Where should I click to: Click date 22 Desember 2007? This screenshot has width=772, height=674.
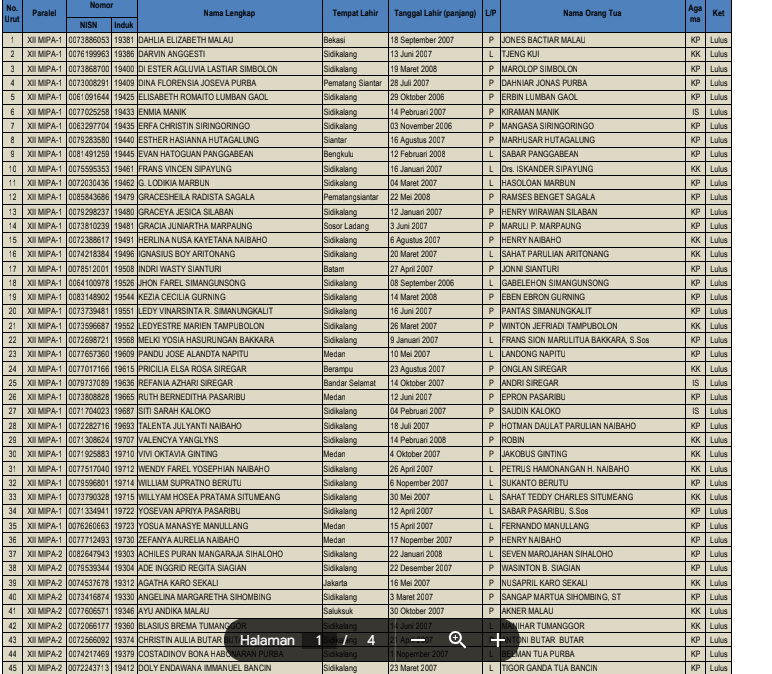point(421,568)
